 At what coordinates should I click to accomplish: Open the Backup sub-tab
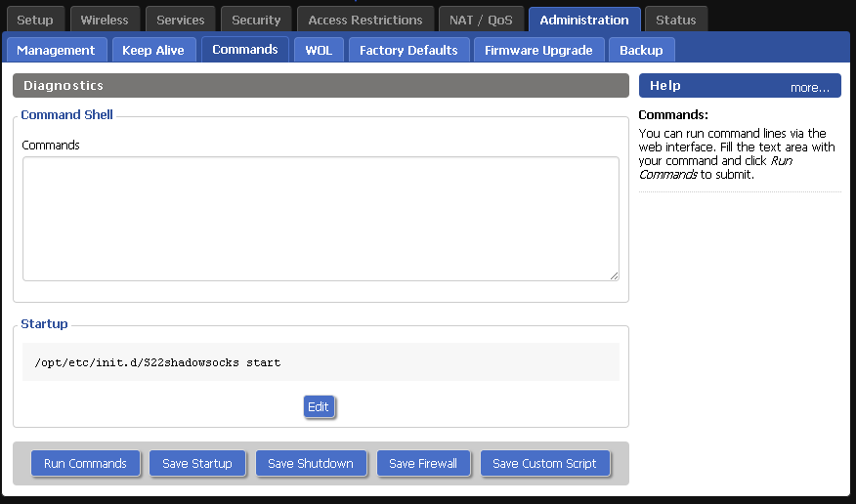point(641,50)
